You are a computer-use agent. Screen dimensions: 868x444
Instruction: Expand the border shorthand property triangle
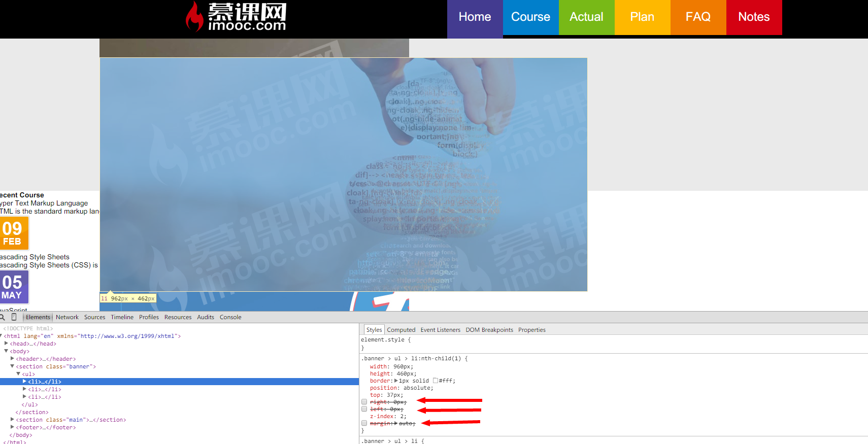coord(396,381)
